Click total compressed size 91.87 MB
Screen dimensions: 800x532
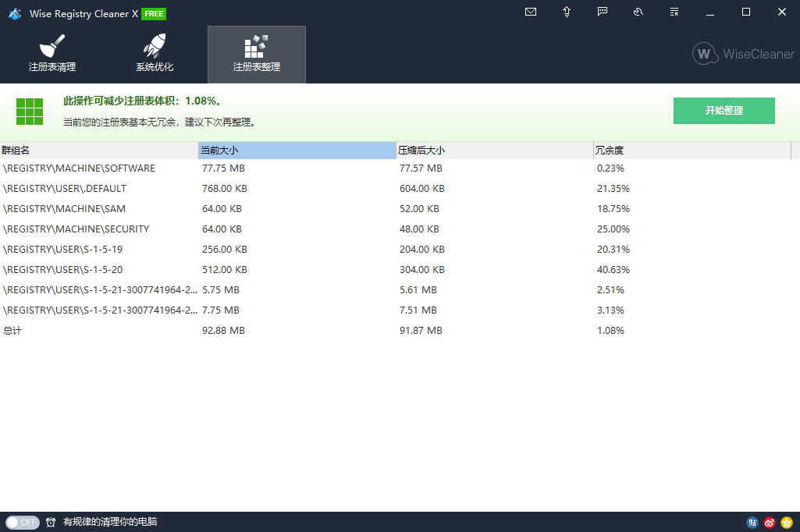point(421,331)
